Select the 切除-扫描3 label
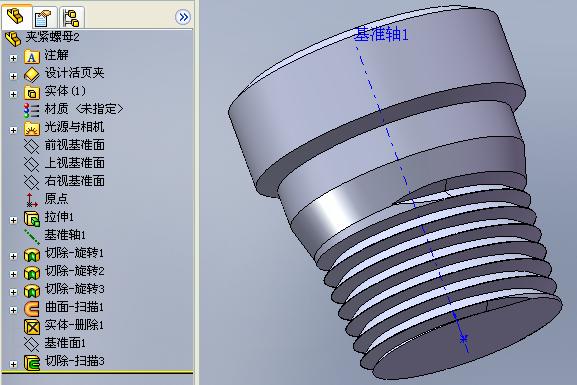Screen dimensions: 577x385 [75, 361]
